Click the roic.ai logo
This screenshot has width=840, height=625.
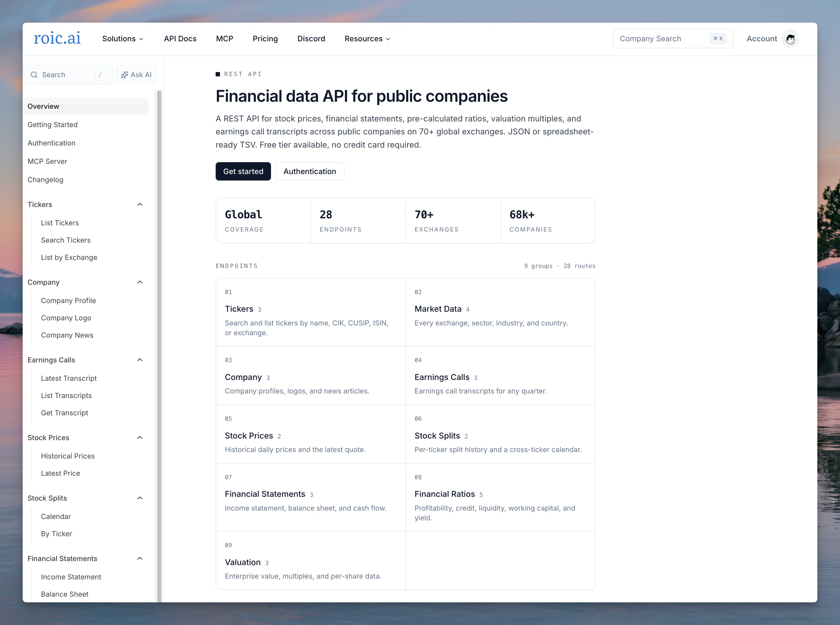[x=57, y=38]
